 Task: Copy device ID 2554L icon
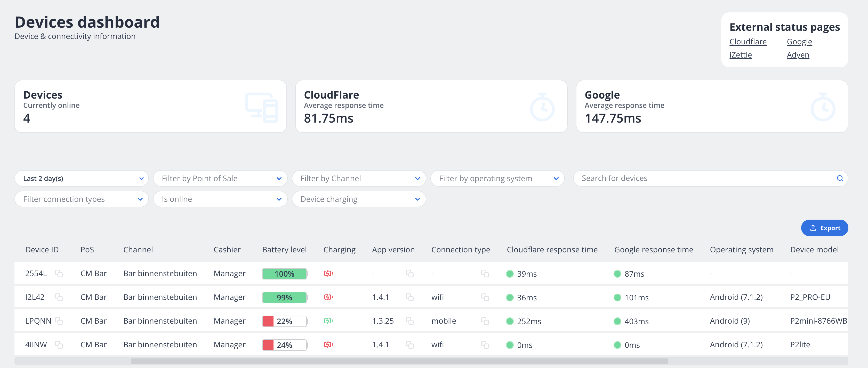point(59,273)
